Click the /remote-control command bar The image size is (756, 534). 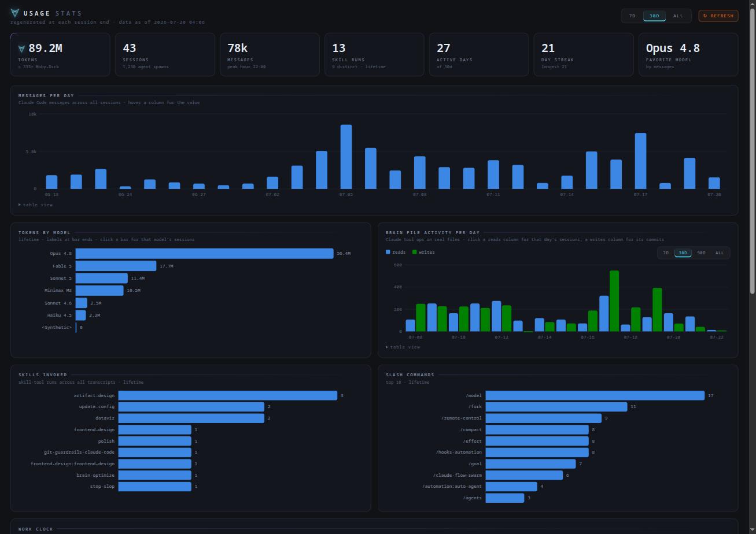pos(544,418)
